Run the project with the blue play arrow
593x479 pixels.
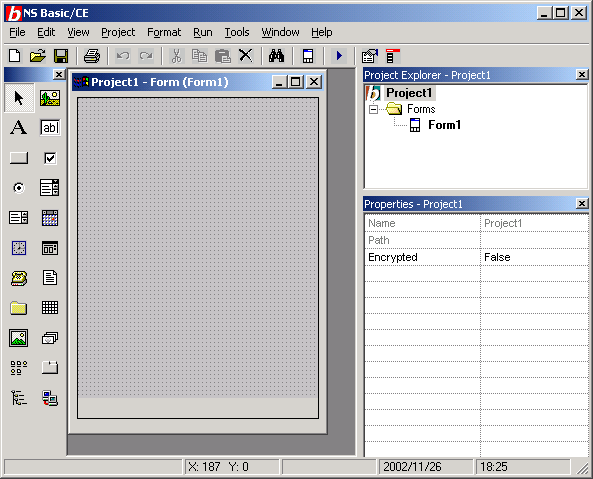(339, 56)
